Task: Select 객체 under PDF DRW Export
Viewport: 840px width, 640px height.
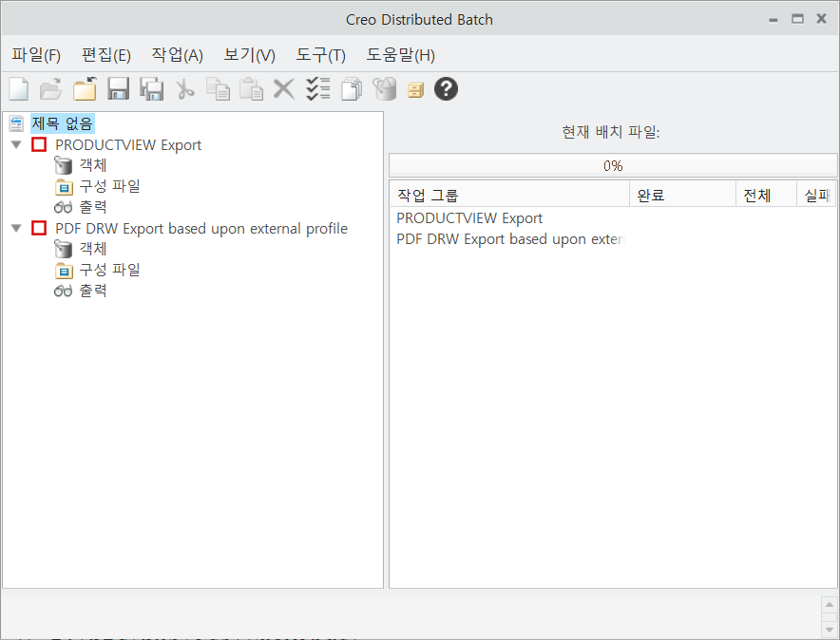Action: (93, 249)
